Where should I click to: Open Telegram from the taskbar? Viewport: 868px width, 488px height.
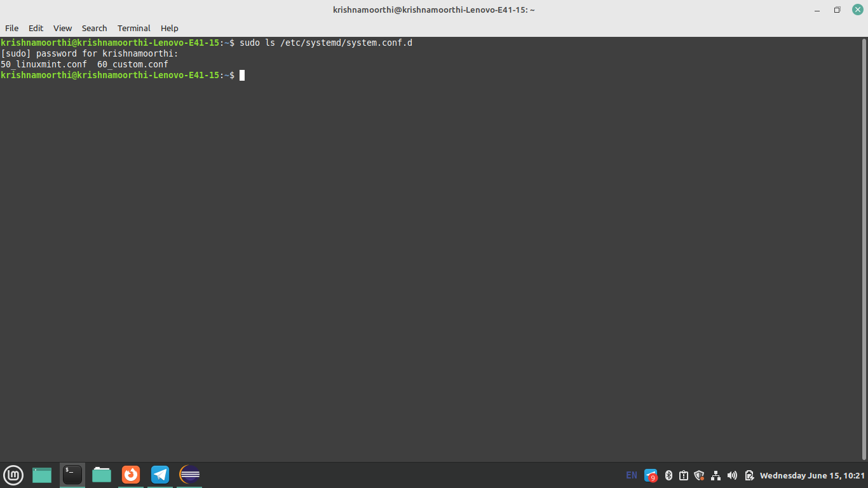[x=160, y=475]
